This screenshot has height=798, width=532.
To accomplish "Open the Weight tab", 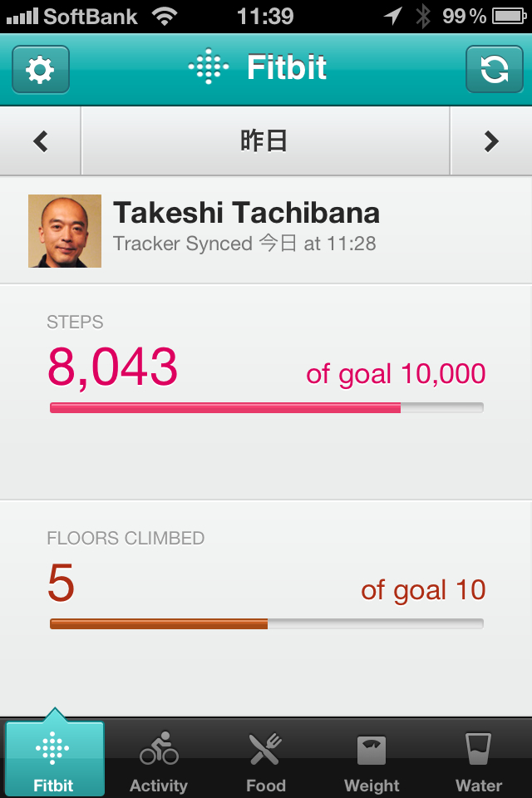I will (x=372, y=761).
